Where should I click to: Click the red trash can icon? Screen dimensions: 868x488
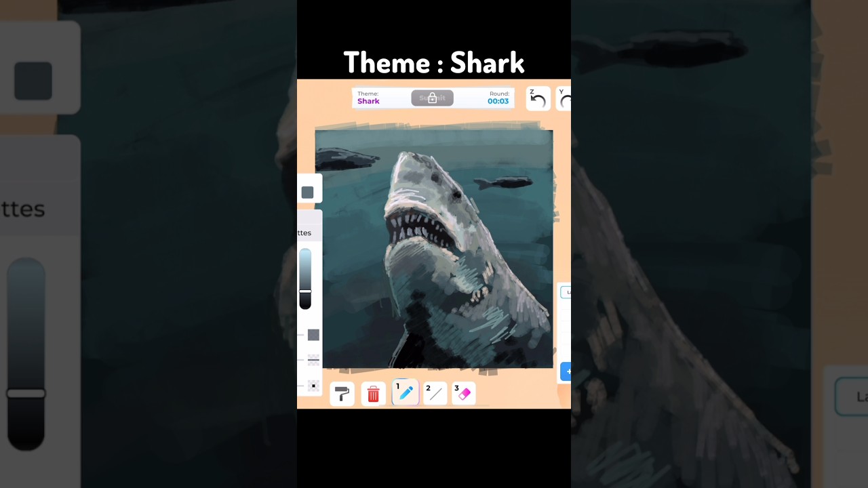point(373,394)
